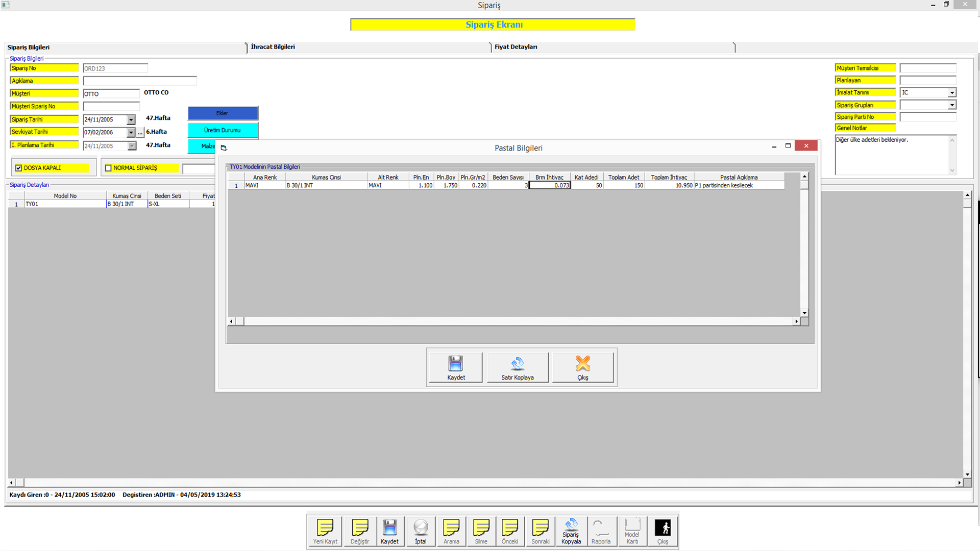Switch to the Fiyat Detayları tab
Viewport: 980px width, 551px height.
click(516, 47)
